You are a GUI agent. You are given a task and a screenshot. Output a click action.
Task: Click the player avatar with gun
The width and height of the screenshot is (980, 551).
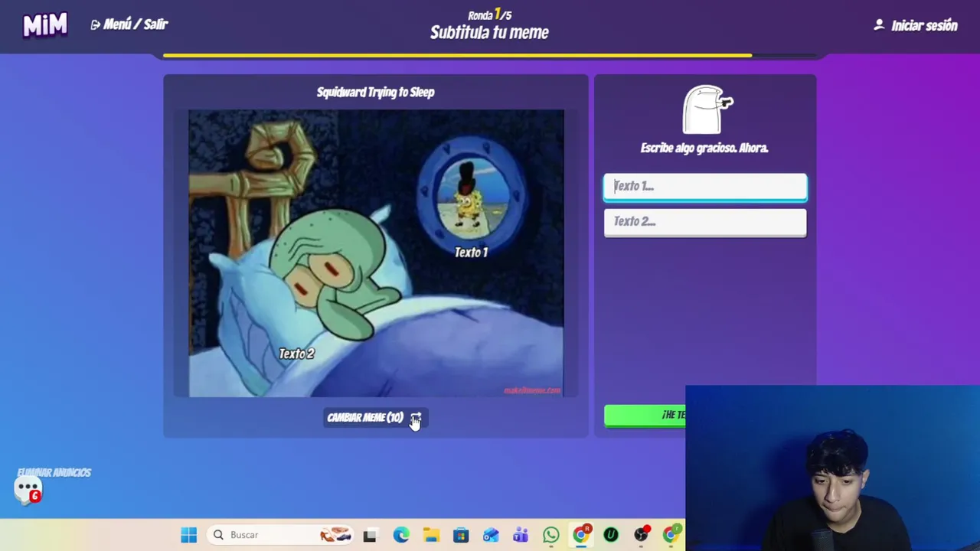click(x=706, y=110)
